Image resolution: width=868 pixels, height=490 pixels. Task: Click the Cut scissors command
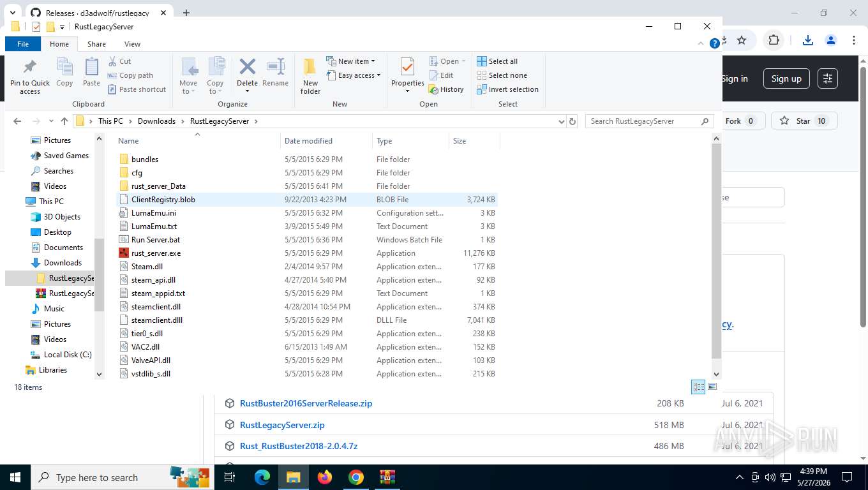click(x=119, y=61)
